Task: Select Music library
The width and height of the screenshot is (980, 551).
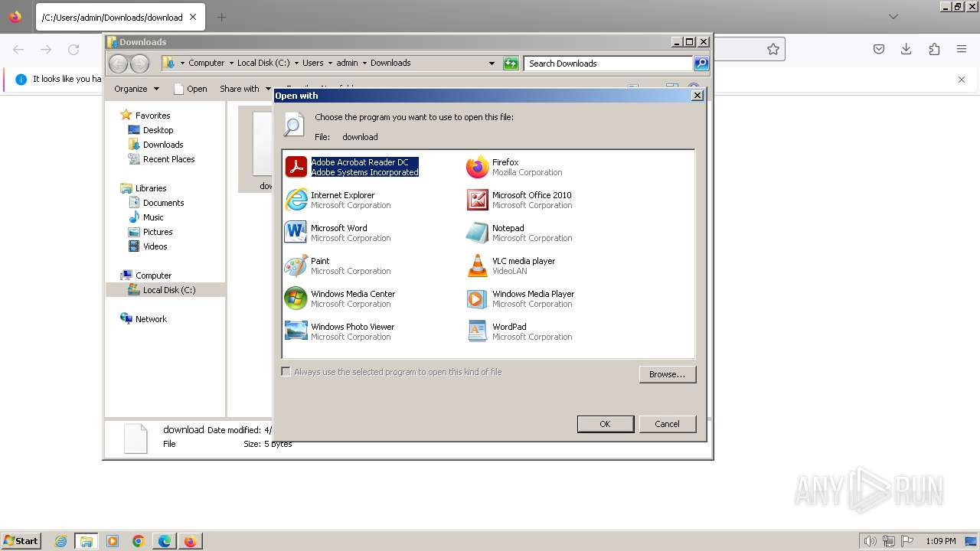Action: (x=153, y=217)
